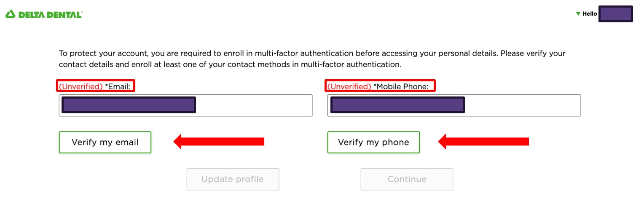Open the redacted username account menu

(x=615, y=14)
